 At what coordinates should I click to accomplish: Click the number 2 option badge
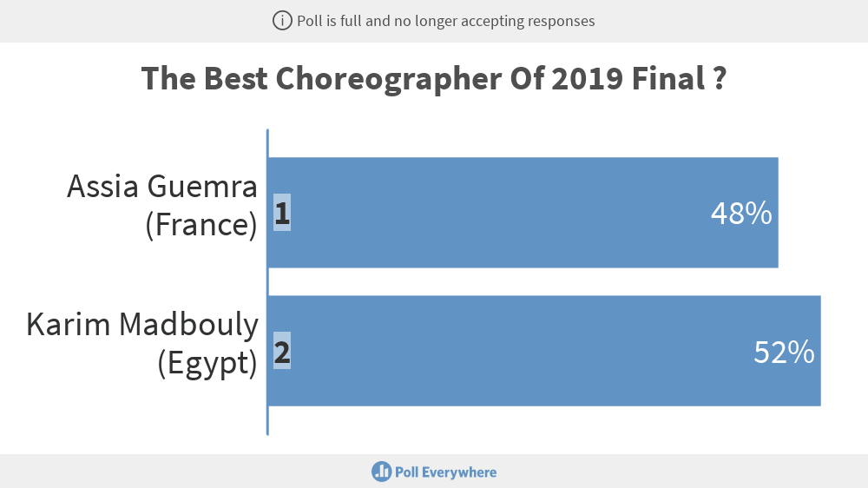[282, 351]
